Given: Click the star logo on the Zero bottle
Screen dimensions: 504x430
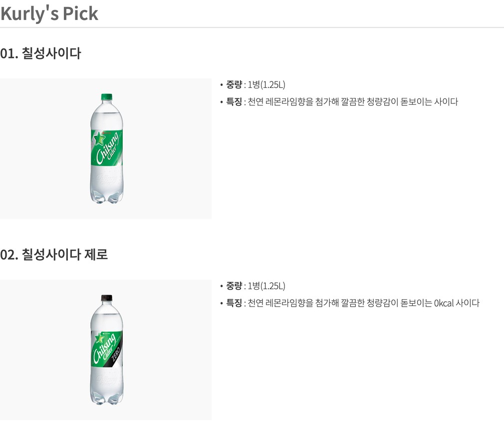Looking at the screenshot, I should (x=99, y=338).
